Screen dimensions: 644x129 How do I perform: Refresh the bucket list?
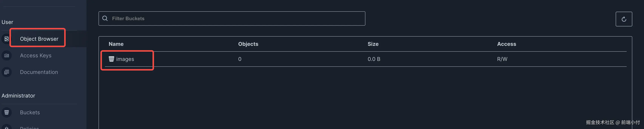click(623, 19)
